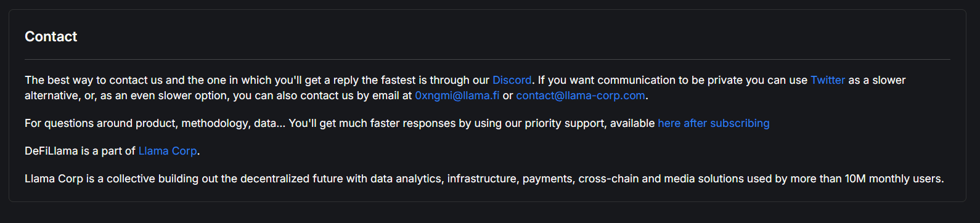Click the Contact heading
The image size is (980, 223).
tap(51, 37)
